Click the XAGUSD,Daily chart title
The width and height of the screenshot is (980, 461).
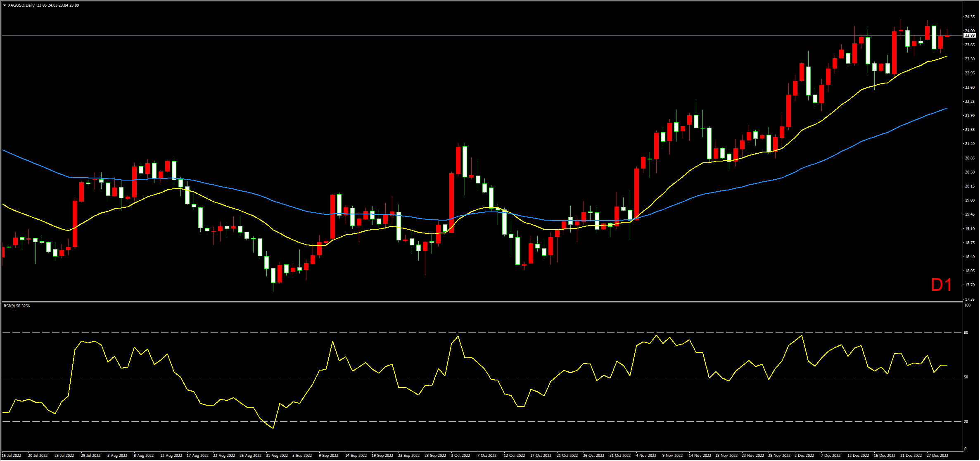click(x=21, y=5)
